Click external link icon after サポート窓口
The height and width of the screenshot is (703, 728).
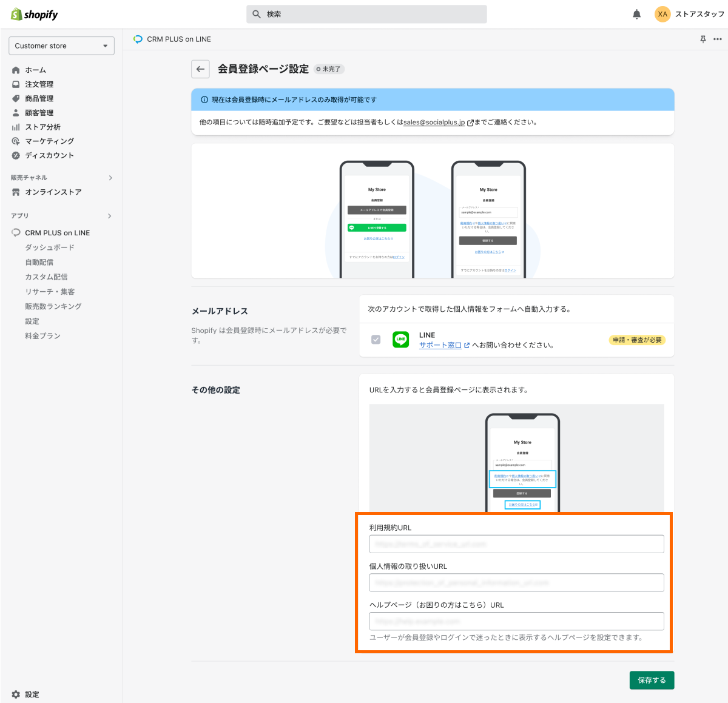[467, 345]
